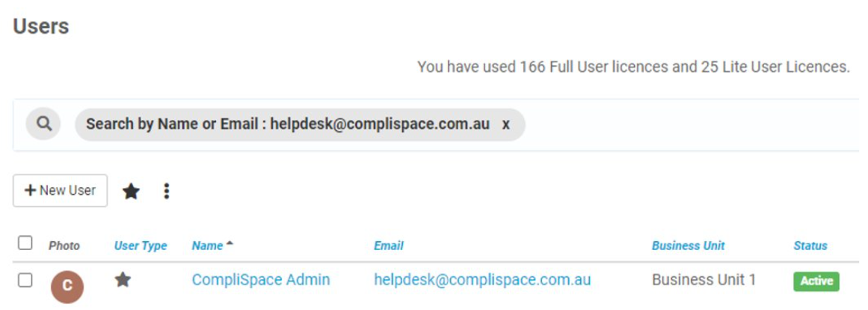Image resolution: width=868 pixels, height=310 pixels.
Task: Click the star user type icon in the CompliSpace Admin row
Action: (x=123, y=280)
